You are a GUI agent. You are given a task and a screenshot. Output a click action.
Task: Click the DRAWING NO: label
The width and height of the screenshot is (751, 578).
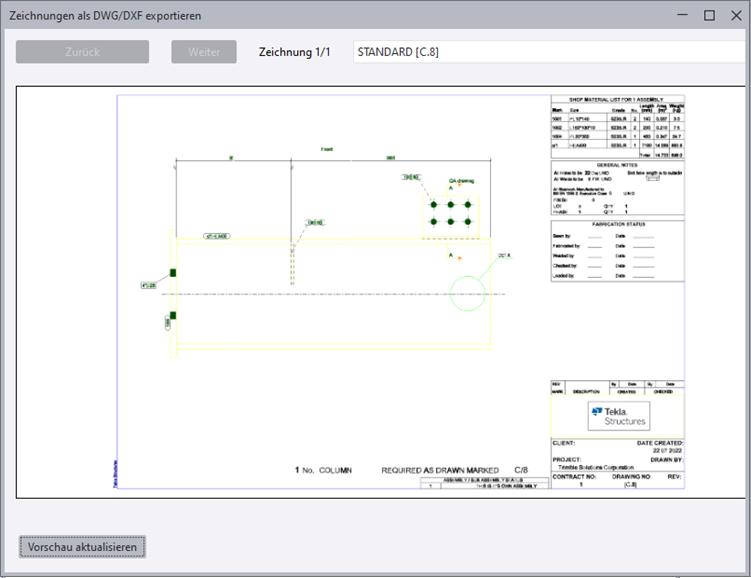[x=631, y=476]
